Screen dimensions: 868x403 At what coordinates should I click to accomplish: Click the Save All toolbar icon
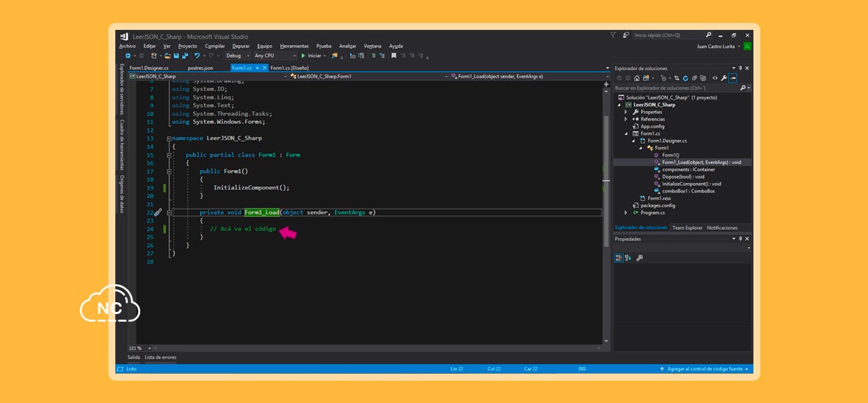185,56
